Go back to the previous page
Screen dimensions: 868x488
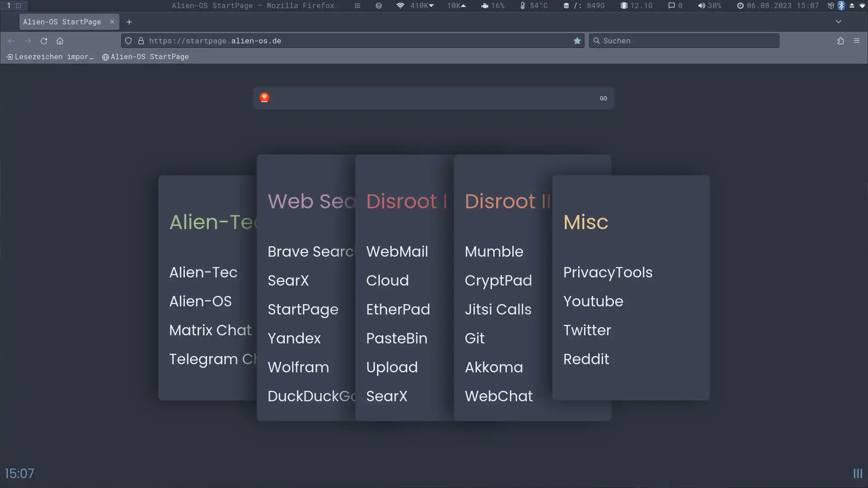click(x=11, y=41)
